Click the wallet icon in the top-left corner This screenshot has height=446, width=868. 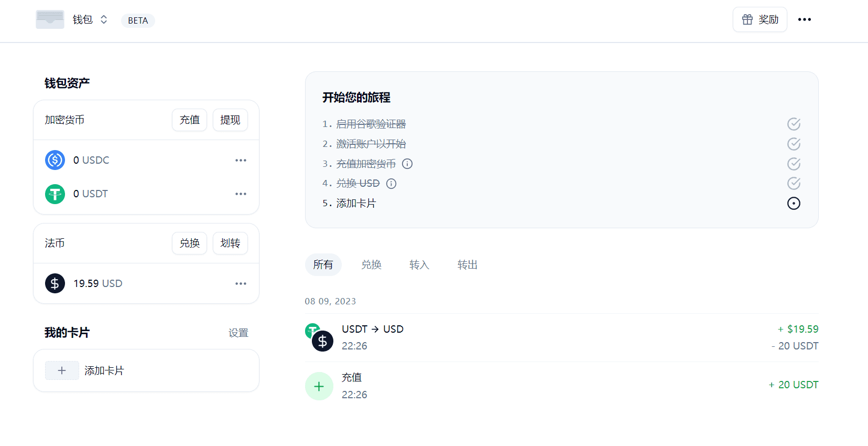(50, 19)
